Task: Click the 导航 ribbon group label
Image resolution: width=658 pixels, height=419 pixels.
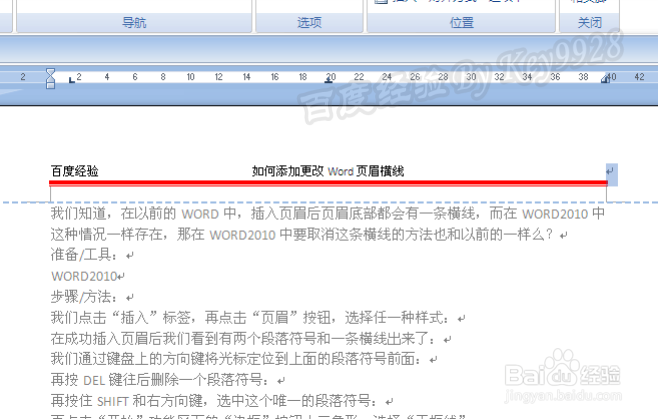Action: pyautogui.click(x=134, y=22)
